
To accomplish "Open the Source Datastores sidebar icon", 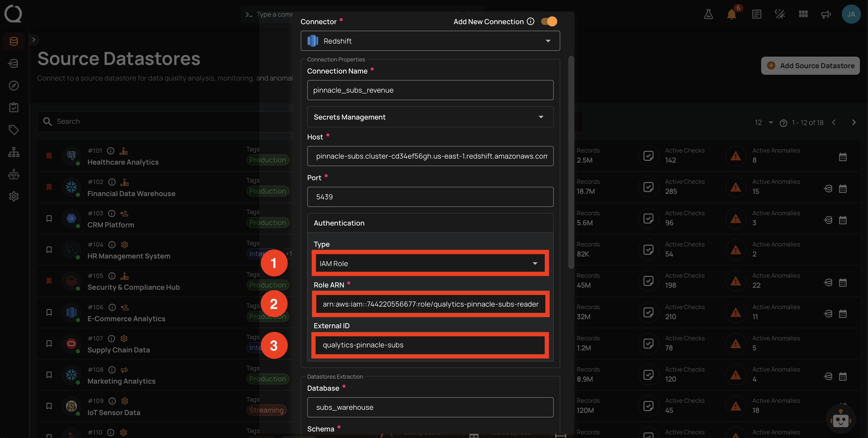I will (14, 41).
